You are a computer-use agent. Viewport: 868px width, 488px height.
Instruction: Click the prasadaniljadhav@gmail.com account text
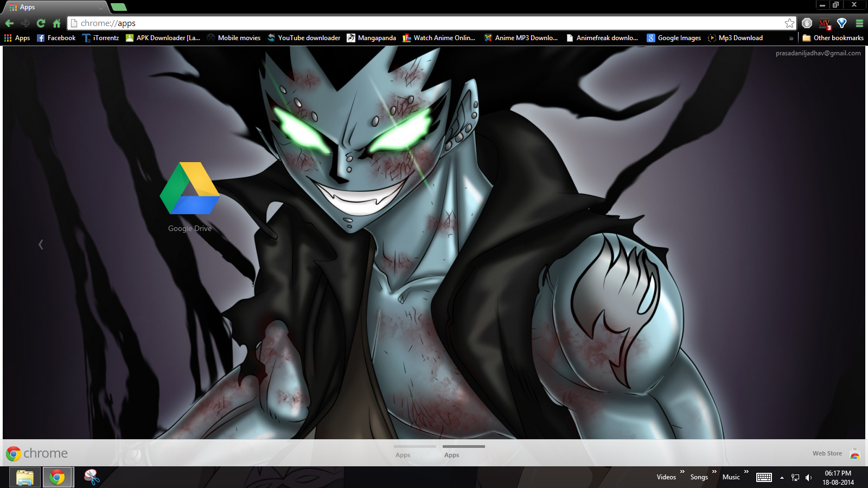(x=818, y=53)
